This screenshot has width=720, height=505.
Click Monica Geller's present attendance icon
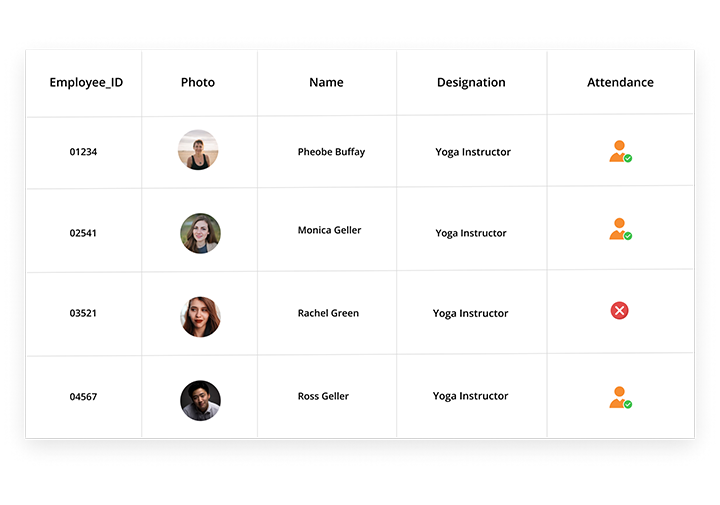click(x=620, y=229)
